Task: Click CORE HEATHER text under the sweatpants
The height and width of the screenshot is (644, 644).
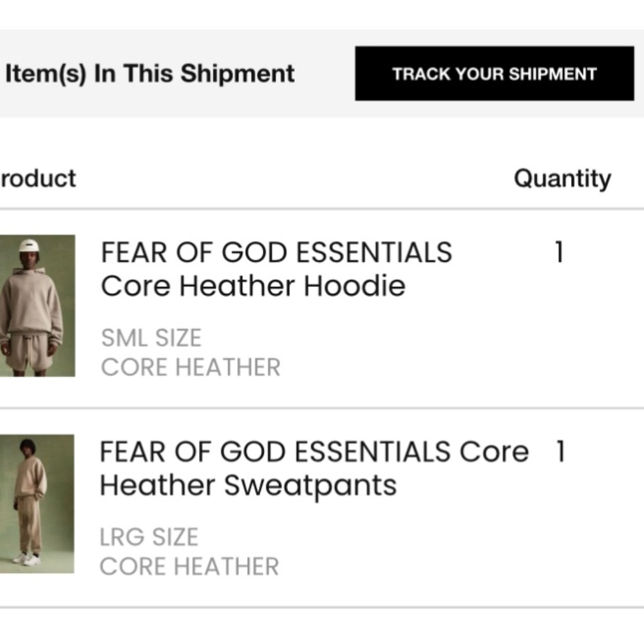Action: [189, 566]
